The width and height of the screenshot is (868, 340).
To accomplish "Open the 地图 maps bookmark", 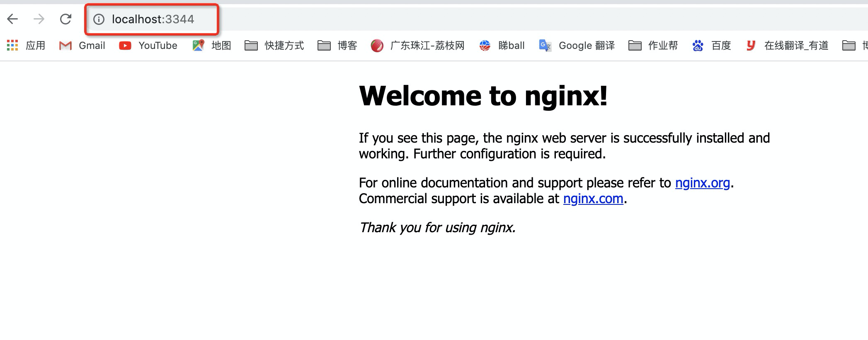I will tap(211, 46).
